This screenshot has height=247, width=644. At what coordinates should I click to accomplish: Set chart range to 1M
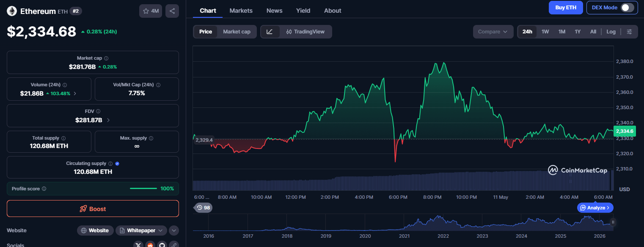[x=562, y=32]
